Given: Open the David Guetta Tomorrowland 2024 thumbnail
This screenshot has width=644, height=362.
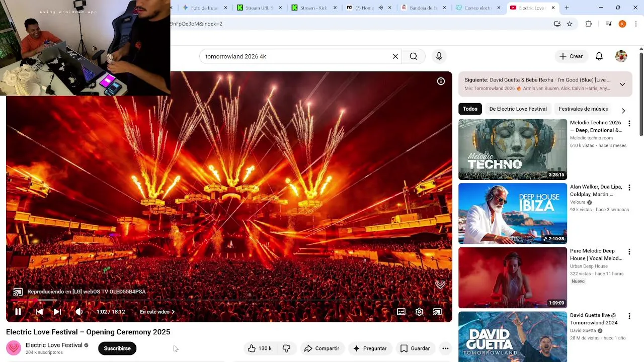Looking at the screenshot, I should [513, 336].
